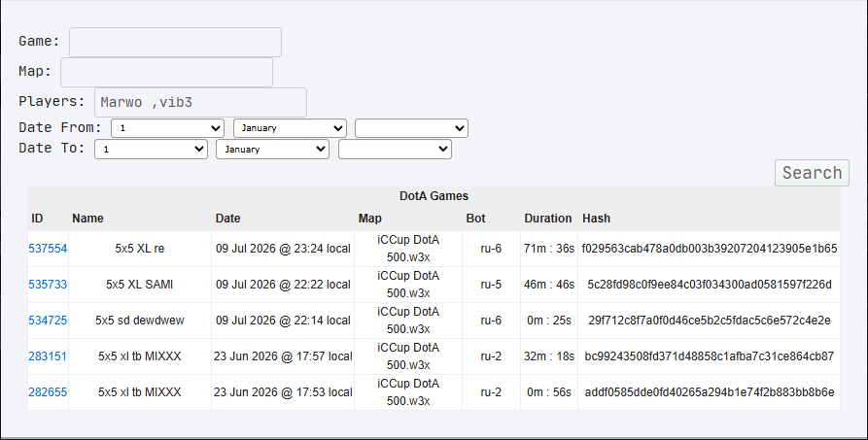The width and height of the screenshot is (868, 440).
Task: Click hash starting with f029563cab
Action: (710, 249)
